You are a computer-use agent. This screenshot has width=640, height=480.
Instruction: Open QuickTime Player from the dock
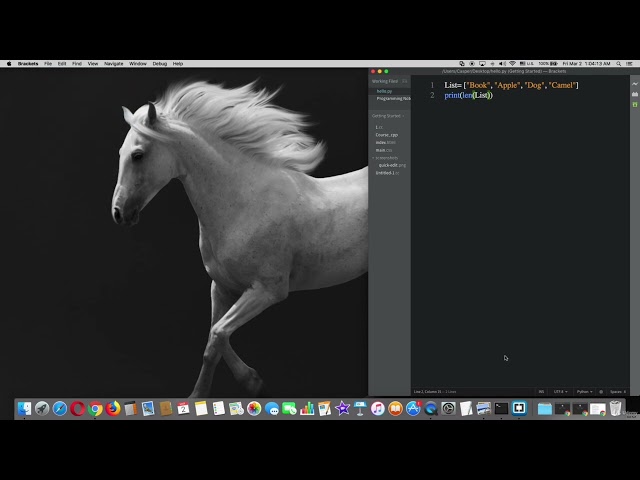(x=431, y=408)
